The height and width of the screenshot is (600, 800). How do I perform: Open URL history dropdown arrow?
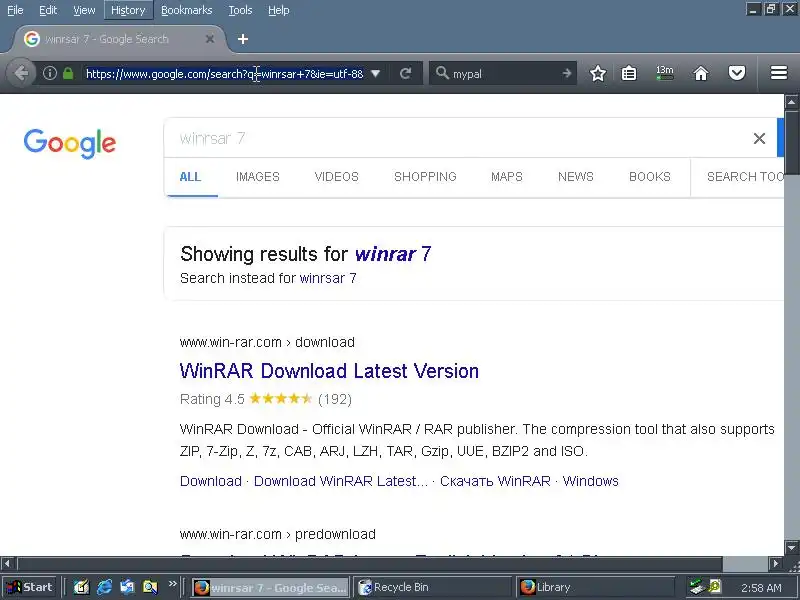[x=376, y=73]
